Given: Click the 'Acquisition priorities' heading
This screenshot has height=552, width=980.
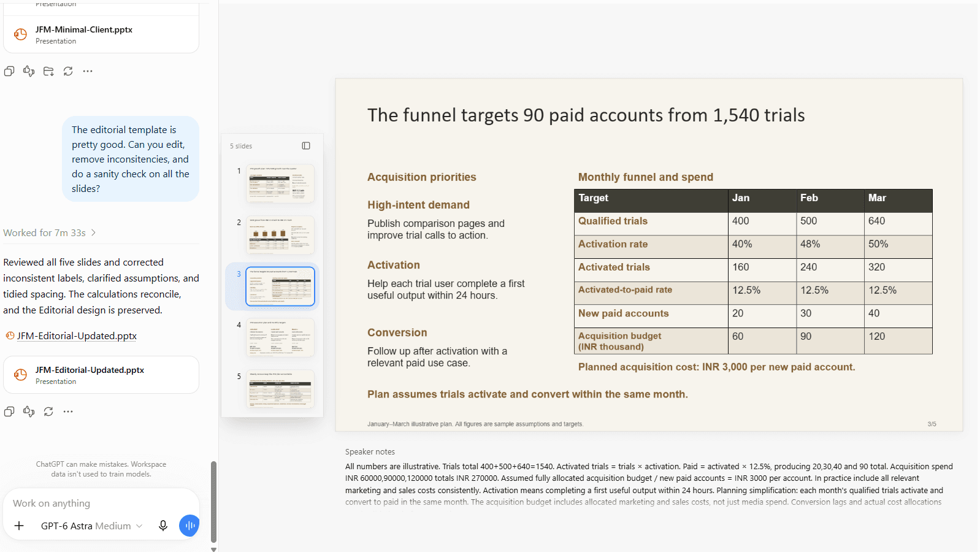Looking at the screenshot, I should (x=422, y=177).
